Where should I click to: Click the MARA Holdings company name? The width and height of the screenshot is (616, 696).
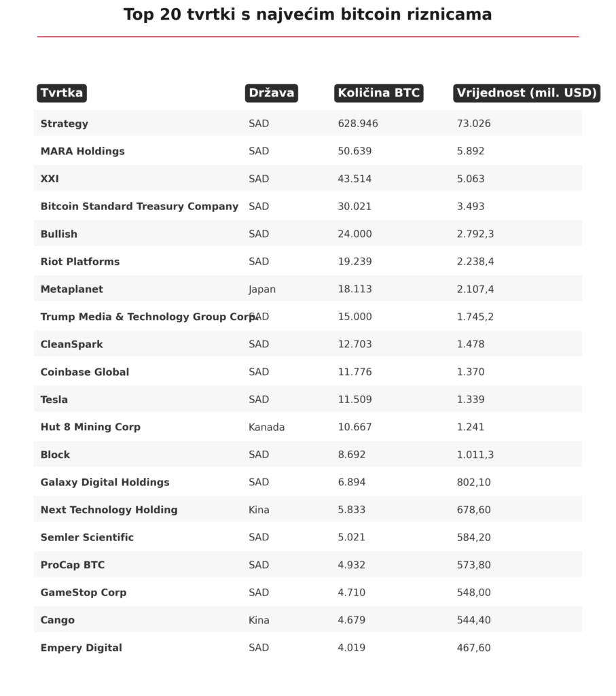[82, 152]
